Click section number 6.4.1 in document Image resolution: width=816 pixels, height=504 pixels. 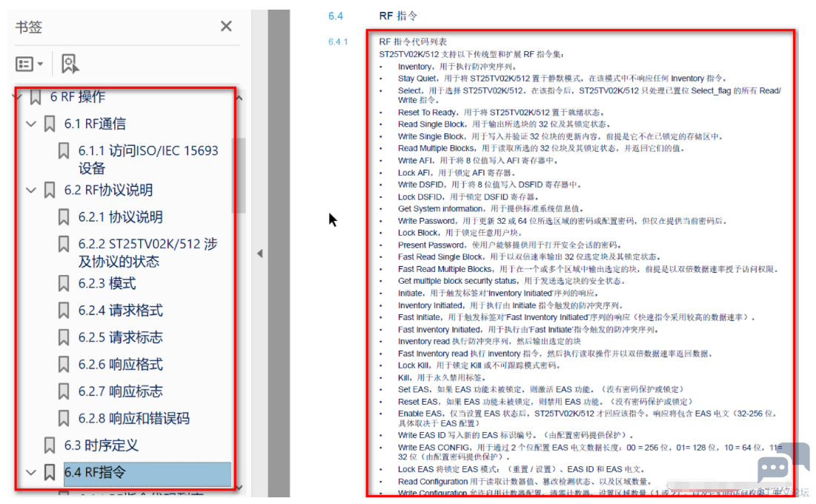click(x=338, y=42)
